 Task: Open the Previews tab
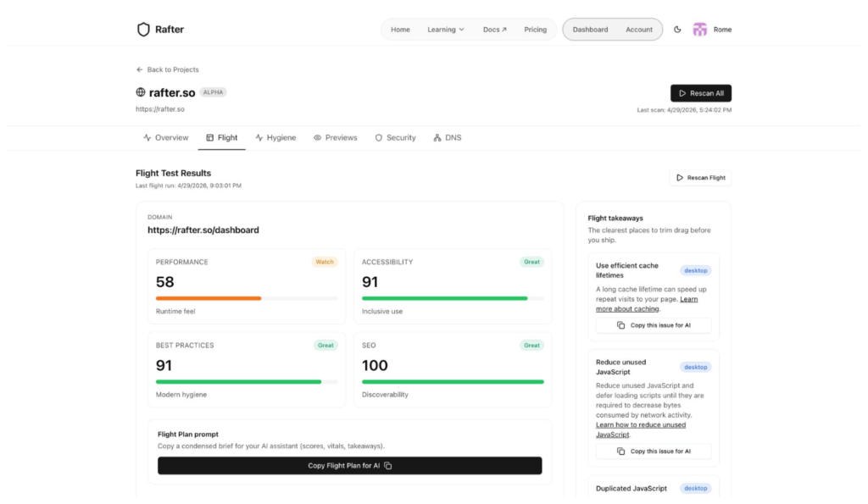[x=335, y=138]
